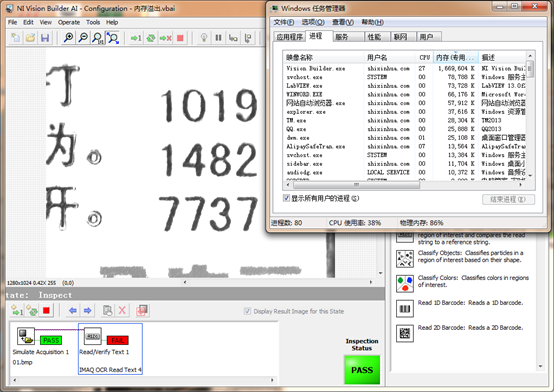Click the run until failure arrow-X icon
554x392 pixels.
coord(165,37)
